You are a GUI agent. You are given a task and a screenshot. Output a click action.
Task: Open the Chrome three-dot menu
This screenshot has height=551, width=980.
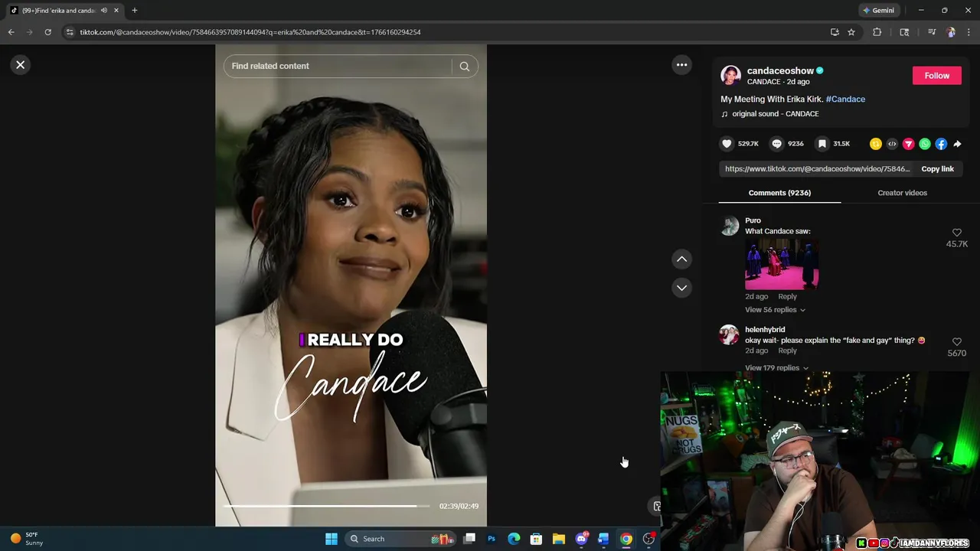969,32
